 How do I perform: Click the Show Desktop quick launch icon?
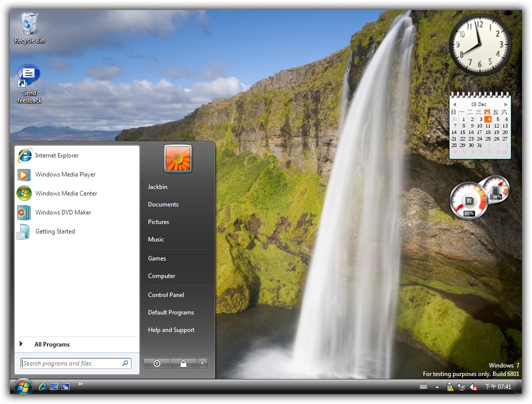(x=54, y=386)
